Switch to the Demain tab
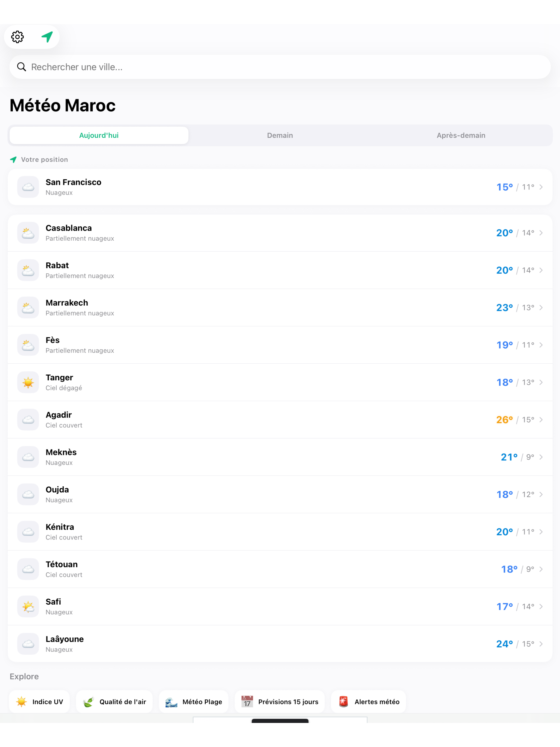The image size is (560, 747). click(280, 135)
